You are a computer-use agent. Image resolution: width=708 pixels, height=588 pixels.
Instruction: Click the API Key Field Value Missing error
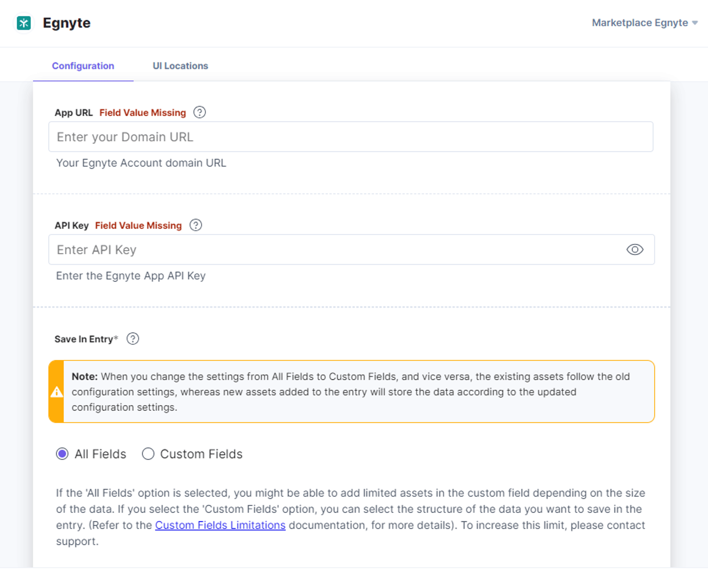tap(138, 225)
